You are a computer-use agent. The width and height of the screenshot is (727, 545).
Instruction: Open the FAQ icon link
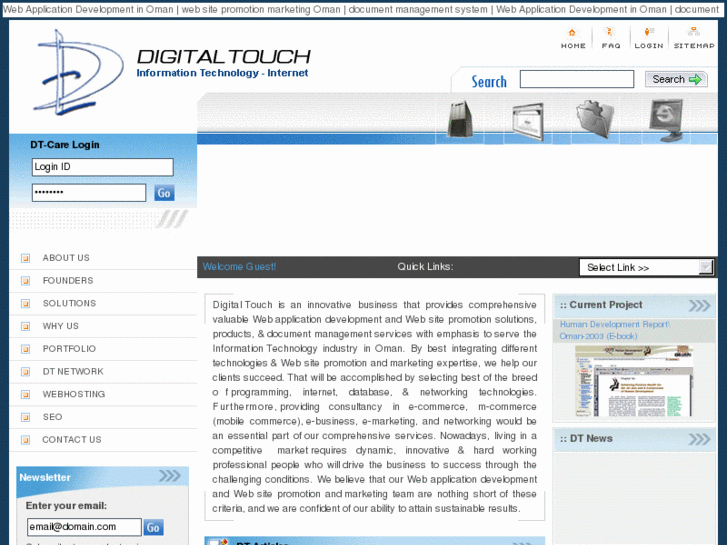click(x=611, y=38)
